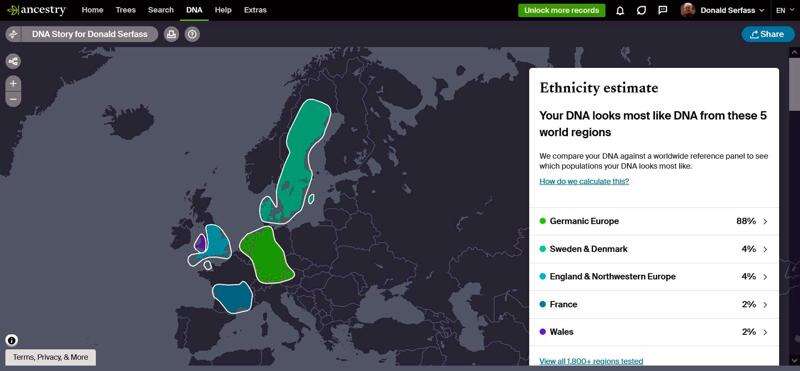Click the connections icon above zoom controls
The image size is (800, 371).
tap(13, 62)
